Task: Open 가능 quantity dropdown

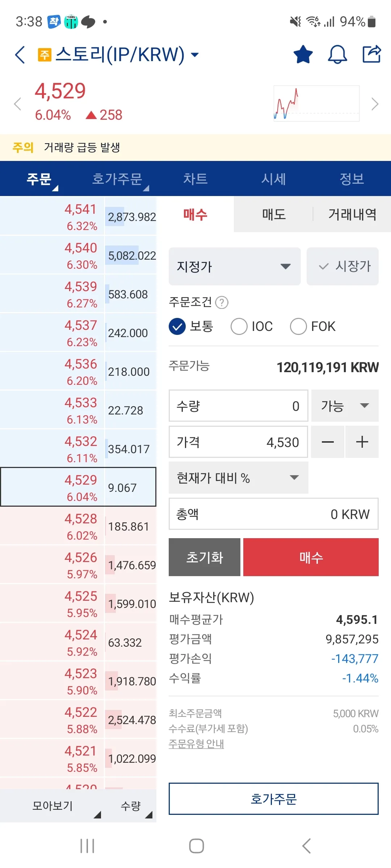Action: tap(345, 406)
